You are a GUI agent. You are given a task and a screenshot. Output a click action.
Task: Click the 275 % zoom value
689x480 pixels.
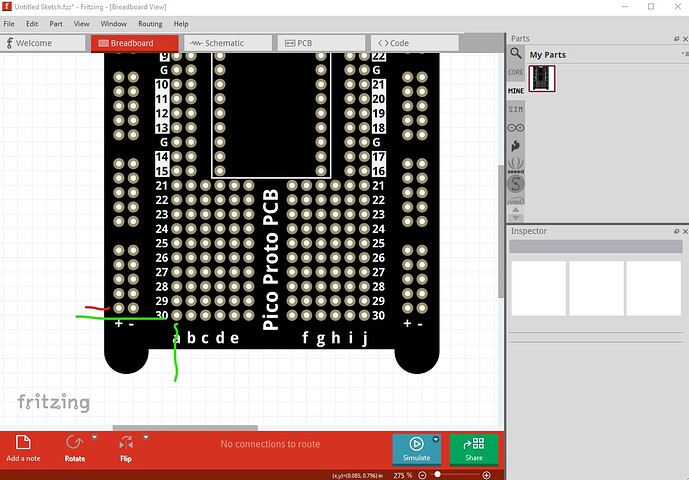tap(403, 475)
